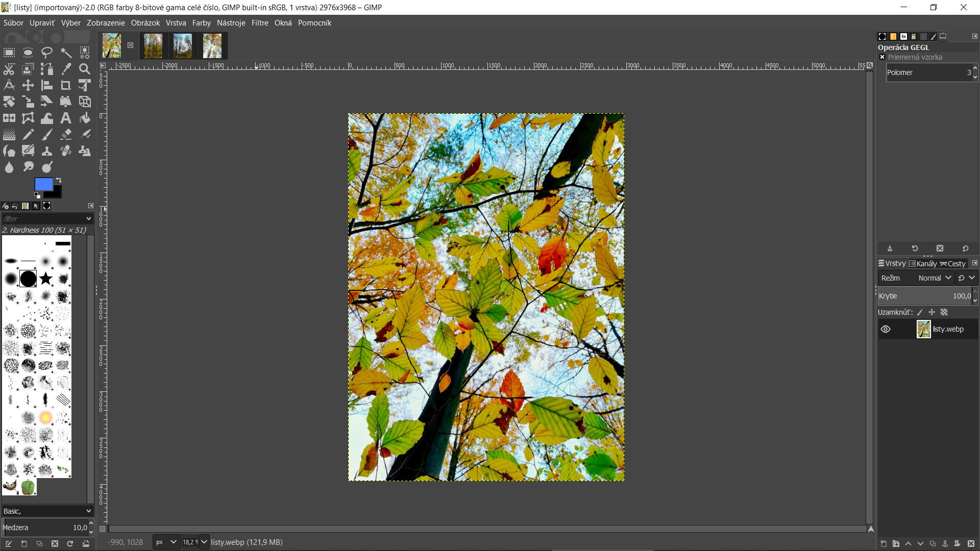Select the Flip tool
This screenshot has height=551, width=980.
pos(9,118)
